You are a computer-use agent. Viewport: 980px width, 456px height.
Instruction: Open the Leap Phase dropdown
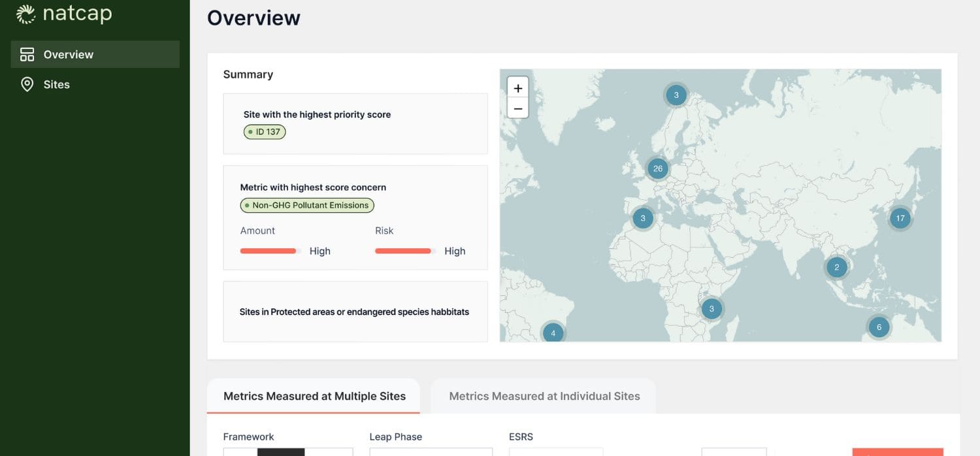(x=431, y=452)
